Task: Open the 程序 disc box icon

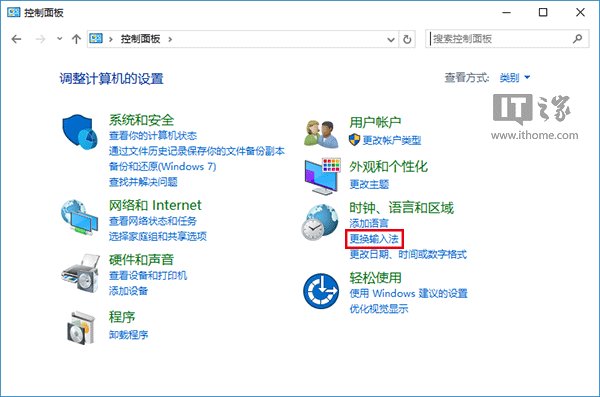Action: coord(81,328)
